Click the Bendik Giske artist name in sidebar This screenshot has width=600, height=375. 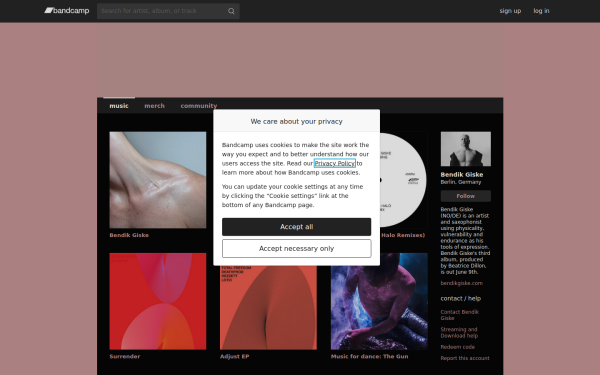tap(462, 174)
